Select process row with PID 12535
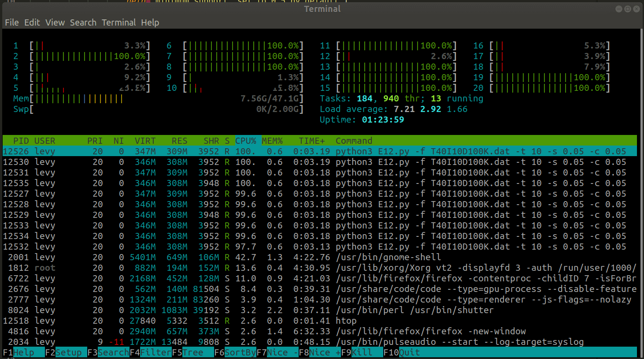644x359 pixels. [320, 183]
